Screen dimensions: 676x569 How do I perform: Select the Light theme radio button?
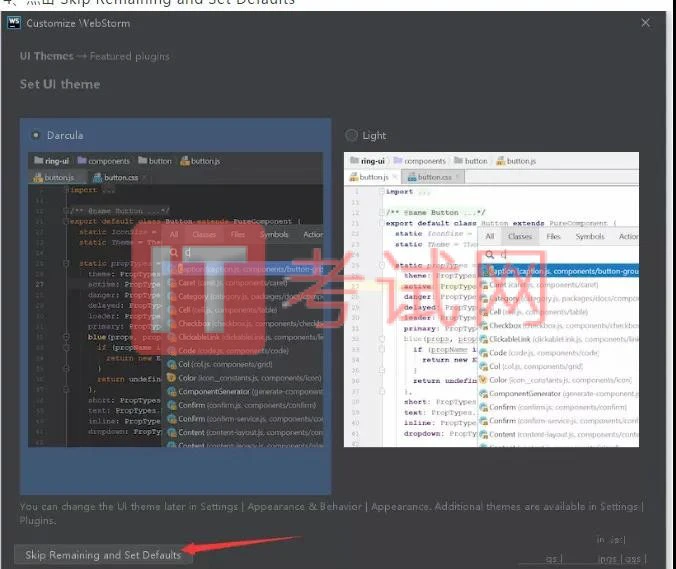[352, 136]
